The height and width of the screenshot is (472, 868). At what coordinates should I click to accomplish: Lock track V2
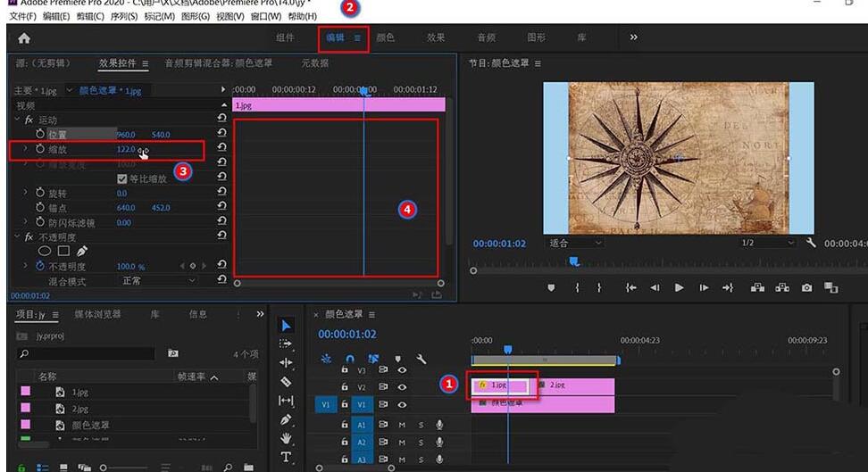(x=345, y=386)
